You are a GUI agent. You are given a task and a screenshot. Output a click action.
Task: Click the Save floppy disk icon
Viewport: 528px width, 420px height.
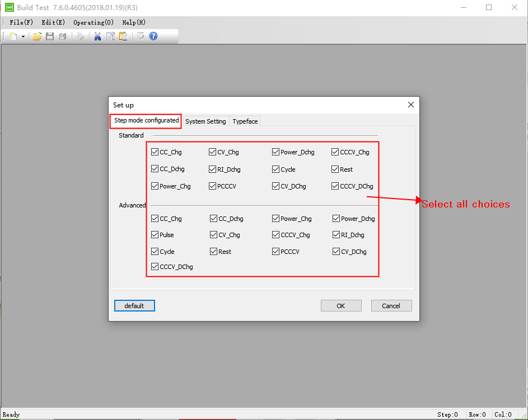(x=50, y=36)
